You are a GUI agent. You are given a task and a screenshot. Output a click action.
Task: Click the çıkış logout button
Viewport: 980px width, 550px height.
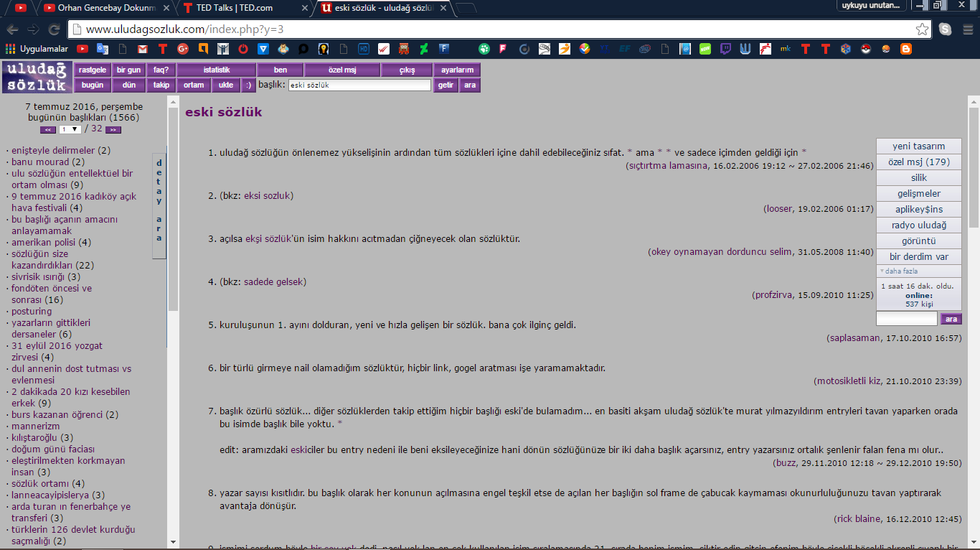407,70
